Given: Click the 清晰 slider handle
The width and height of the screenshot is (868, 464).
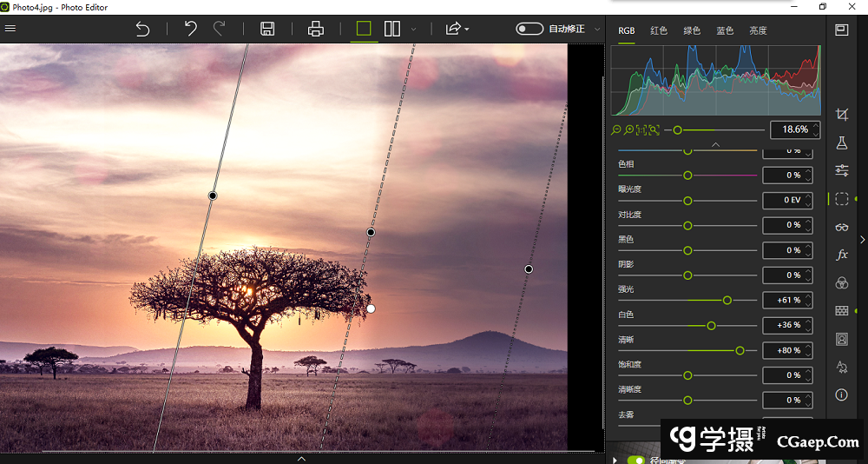Looking at the screenshot, I should (740, 350).
